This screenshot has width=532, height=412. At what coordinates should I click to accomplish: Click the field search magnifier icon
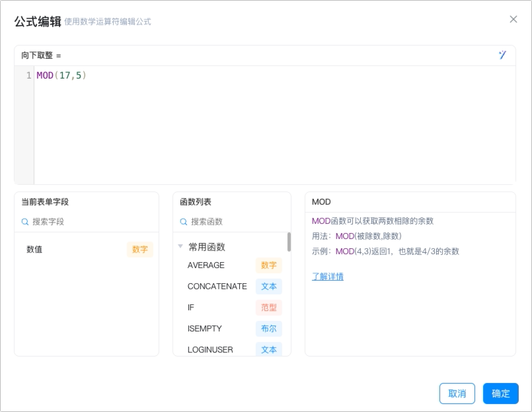coord(24,222)
